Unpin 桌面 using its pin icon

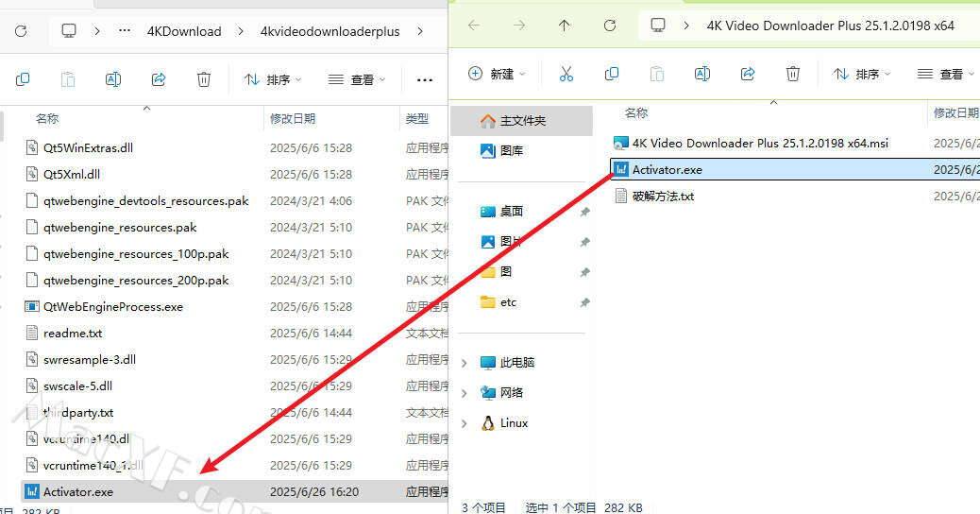point(584,212)
